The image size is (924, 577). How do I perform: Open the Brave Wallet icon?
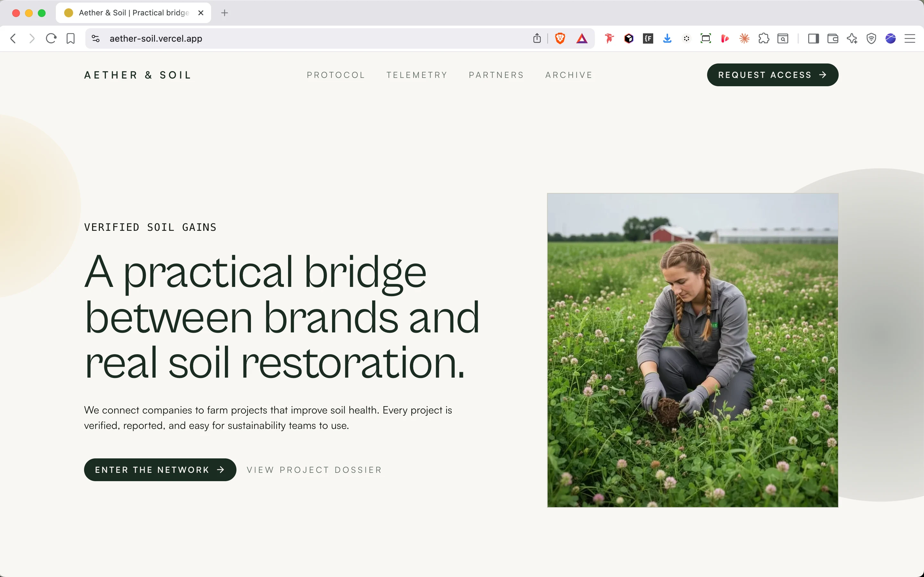(832, 38)
